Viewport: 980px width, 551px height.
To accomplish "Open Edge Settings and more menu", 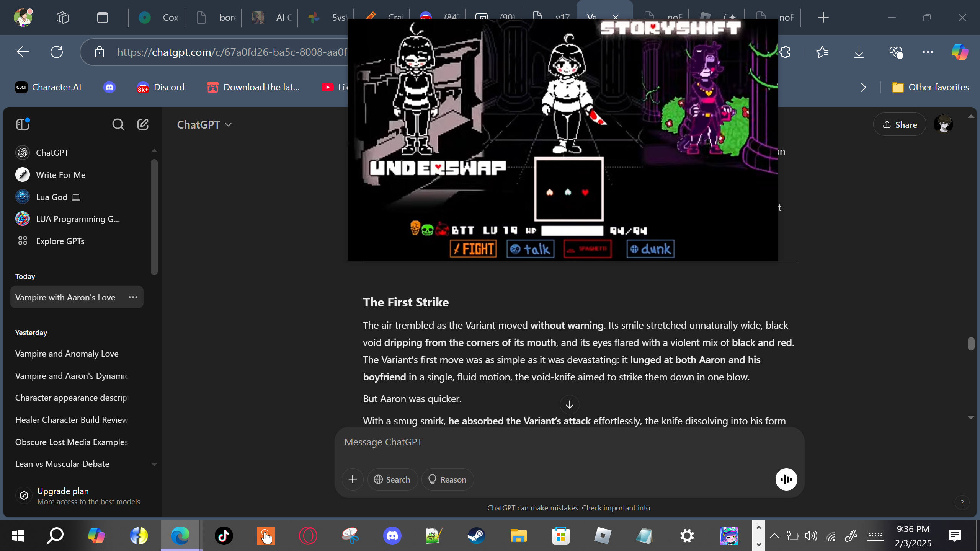I will 928,52.
